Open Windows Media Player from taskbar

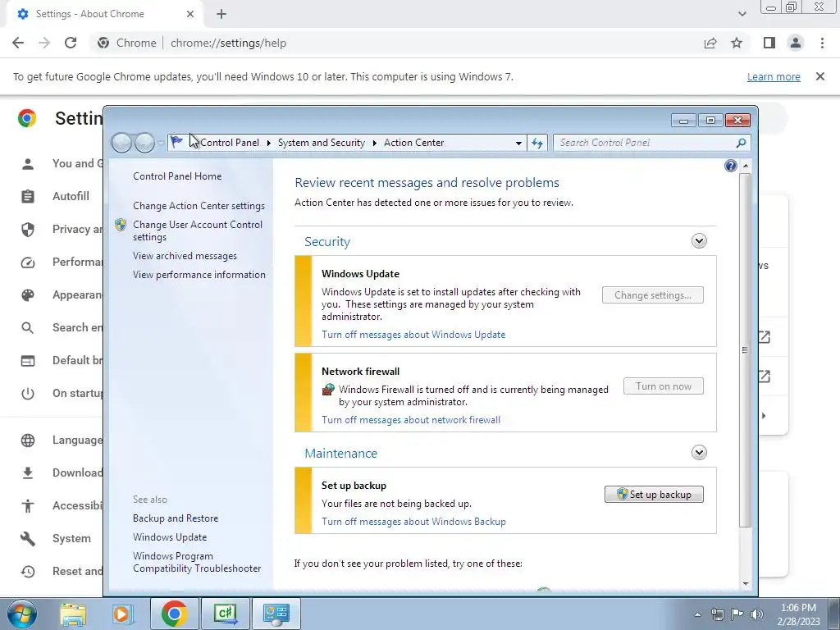121,614
